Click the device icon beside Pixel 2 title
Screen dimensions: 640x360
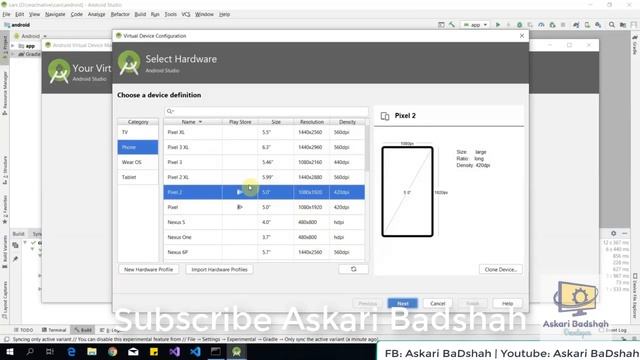point(384,116)
